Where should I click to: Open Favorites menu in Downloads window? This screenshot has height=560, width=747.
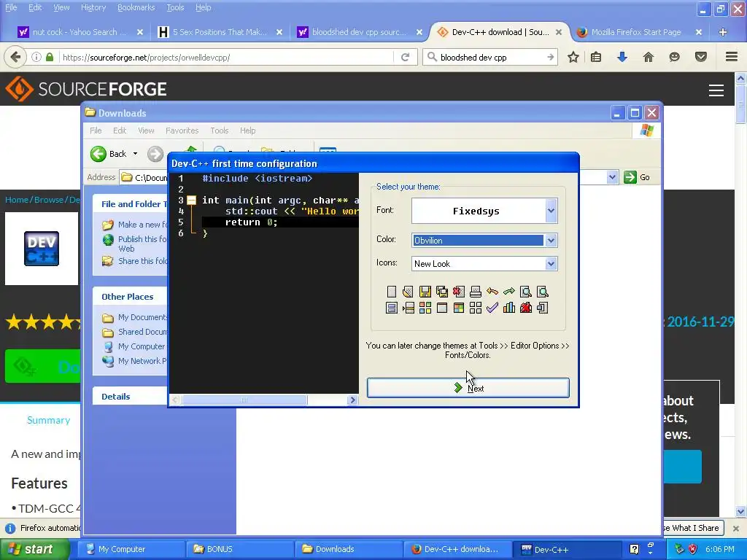pyautogui.click(x=182, y=131)
